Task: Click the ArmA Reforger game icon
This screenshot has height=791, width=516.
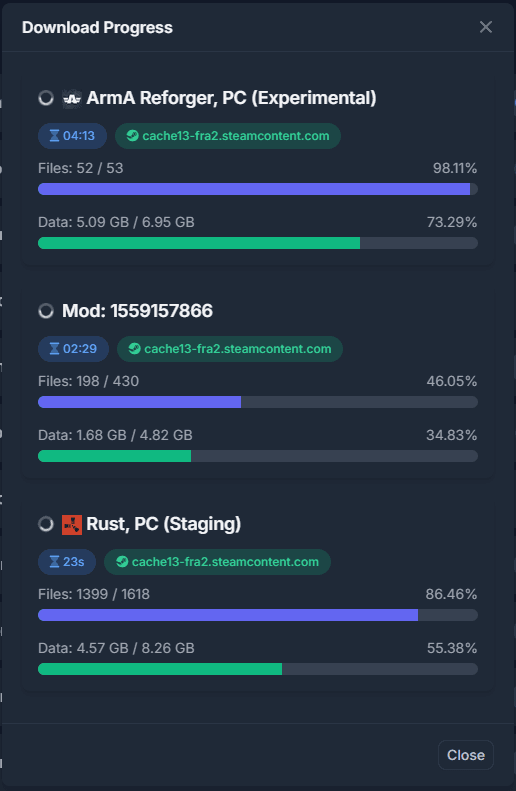Action: pyautogui.click(x=72, y=98)
